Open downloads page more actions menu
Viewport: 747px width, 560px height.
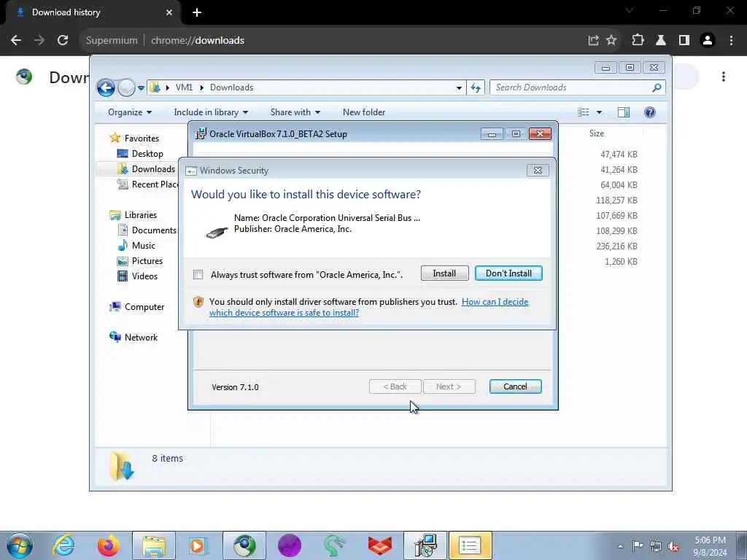tap(723, 77)
